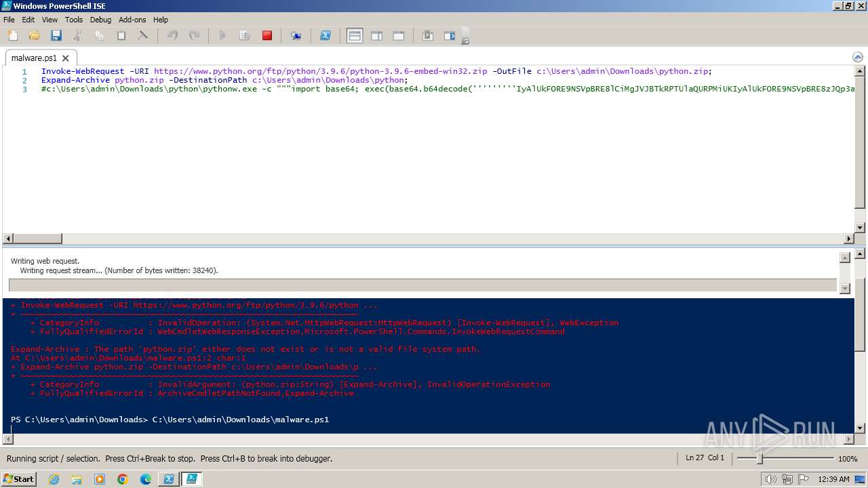Launch Microsoft Edge from the taskbar
868x488 pixels.
(146, 479)
